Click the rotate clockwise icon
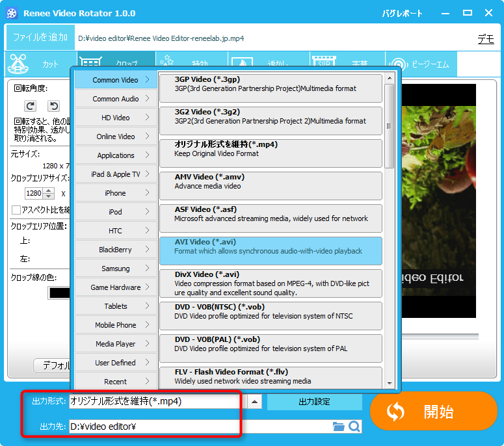Image resolution: width=504 pixels, height=446 pixels. pyautogui.click(x=30, y=106)
